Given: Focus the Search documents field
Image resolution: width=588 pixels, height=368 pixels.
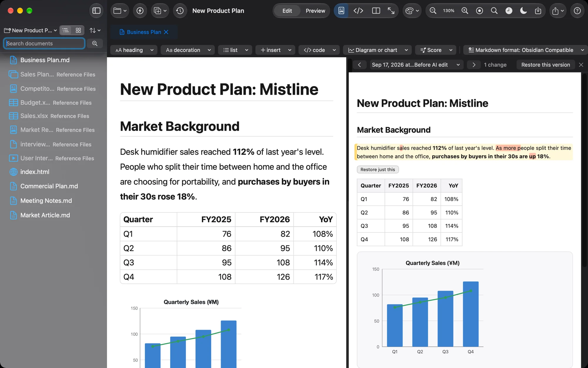Looking at the screenshot, I should tap(44, 44).
